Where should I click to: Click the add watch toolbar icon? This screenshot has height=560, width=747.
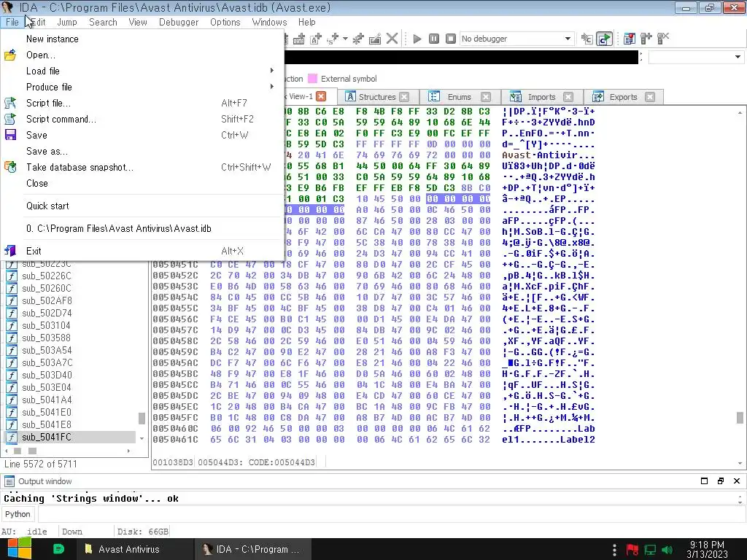click(x=646, y=39)
